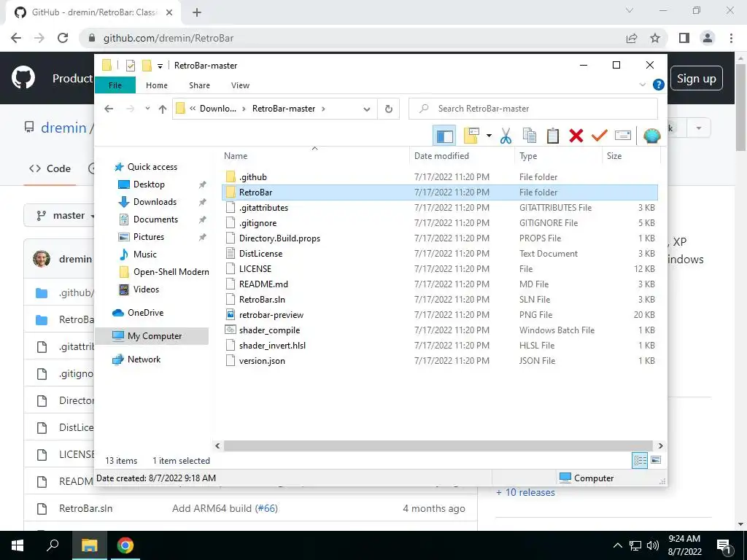This screenshot has height=560, width=747.
Task: Open Explorer help question mark icon
Action: [659, 85]
